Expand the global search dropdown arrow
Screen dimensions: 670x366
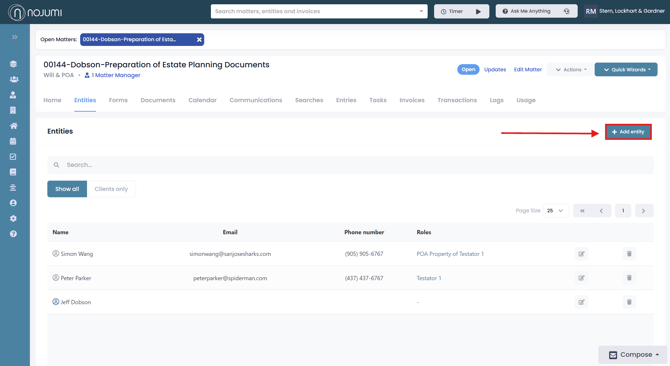point(421,12)
